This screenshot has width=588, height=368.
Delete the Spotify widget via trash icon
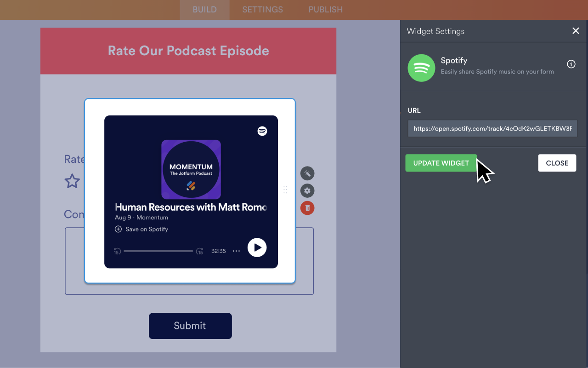(x=307, y=208)
